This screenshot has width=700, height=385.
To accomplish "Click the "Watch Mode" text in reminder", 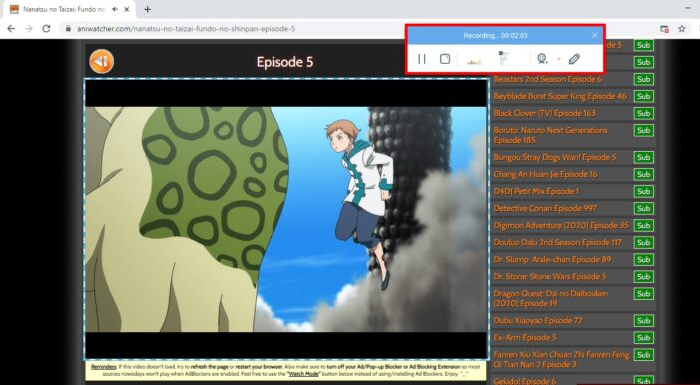I will (x=303, y=374).
